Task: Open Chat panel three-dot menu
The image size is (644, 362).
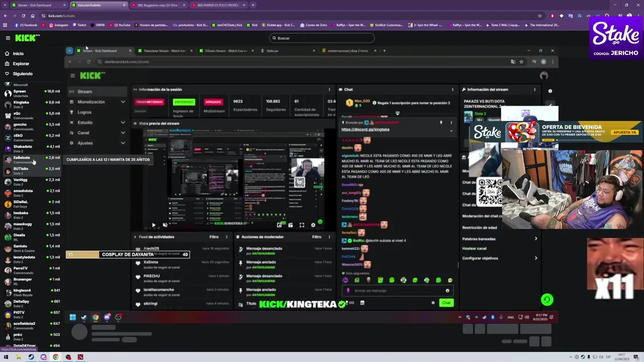Action: (452, 89)
